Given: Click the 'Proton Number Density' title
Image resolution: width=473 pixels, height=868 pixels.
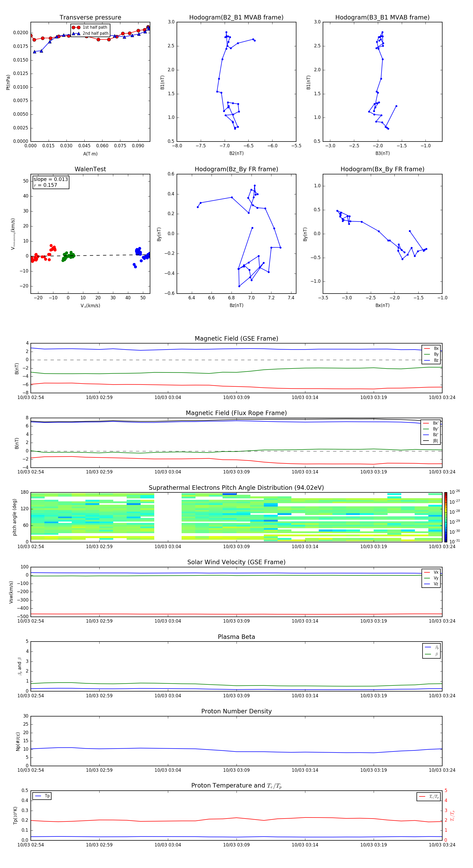Looking at the screenshot, I should click(236, 711).
